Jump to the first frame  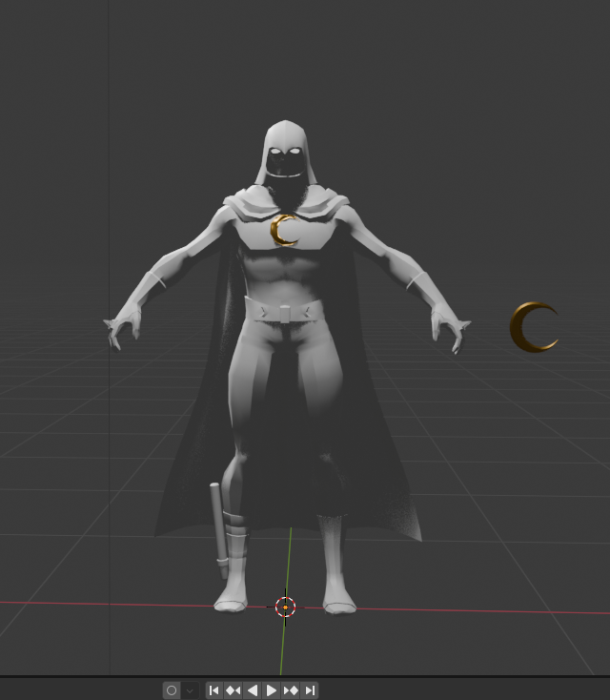pos(214,690)
